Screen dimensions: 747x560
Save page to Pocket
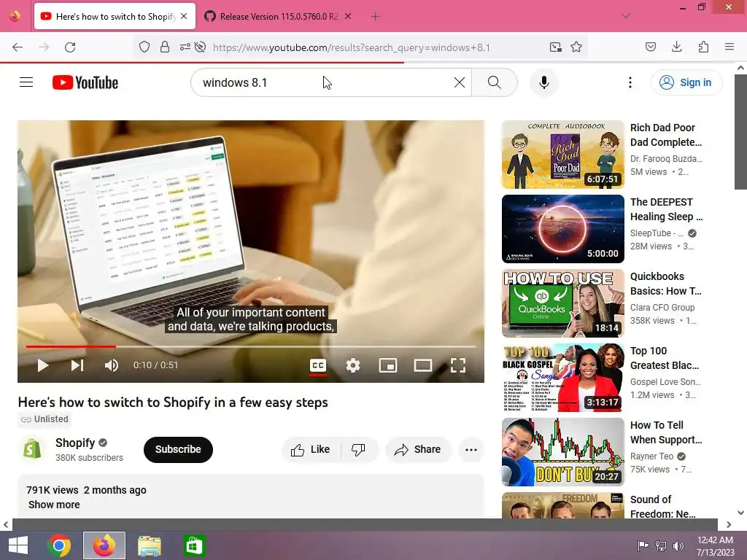(650, 47)
